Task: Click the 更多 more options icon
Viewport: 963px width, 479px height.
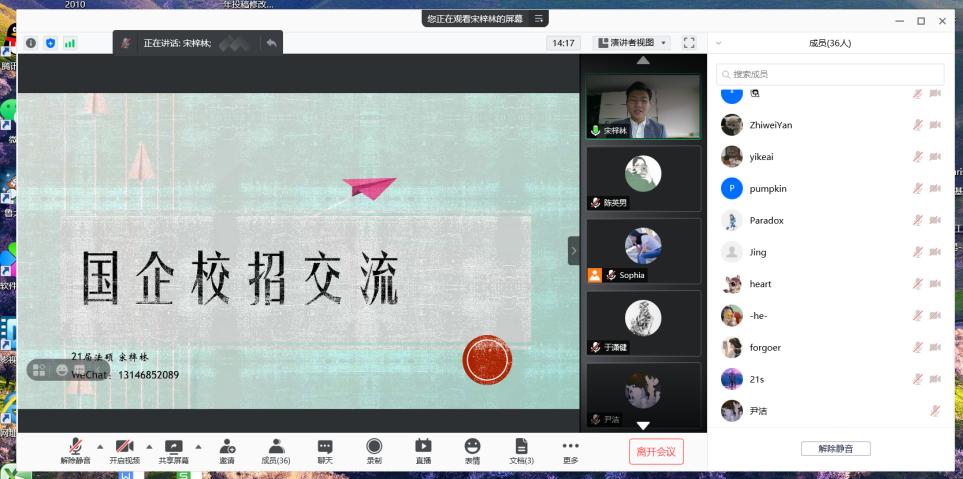Action: coord(570,450)
